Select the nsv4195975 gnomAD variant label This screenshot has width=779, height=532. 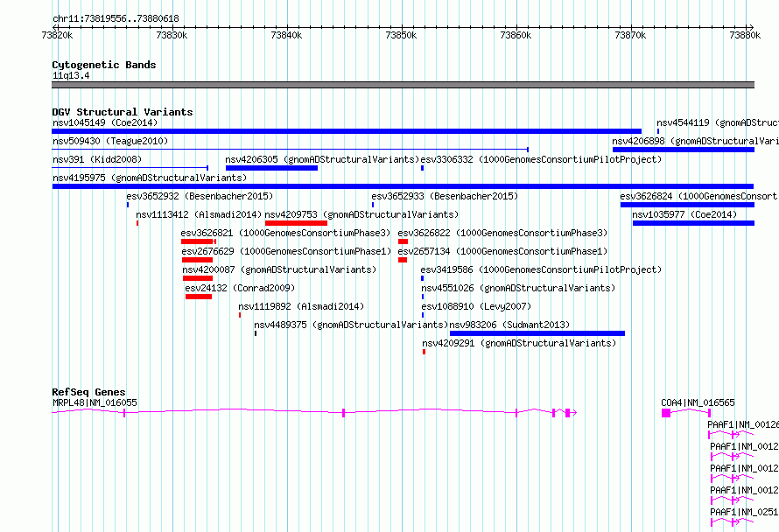(150, 178)
